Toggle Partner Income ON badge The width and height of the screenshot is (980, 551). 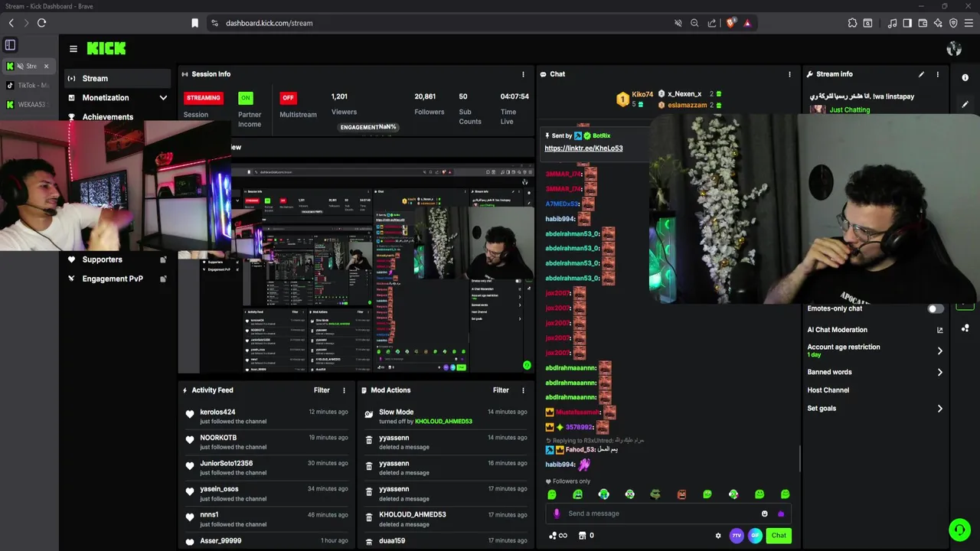click(x=245, y=98)
